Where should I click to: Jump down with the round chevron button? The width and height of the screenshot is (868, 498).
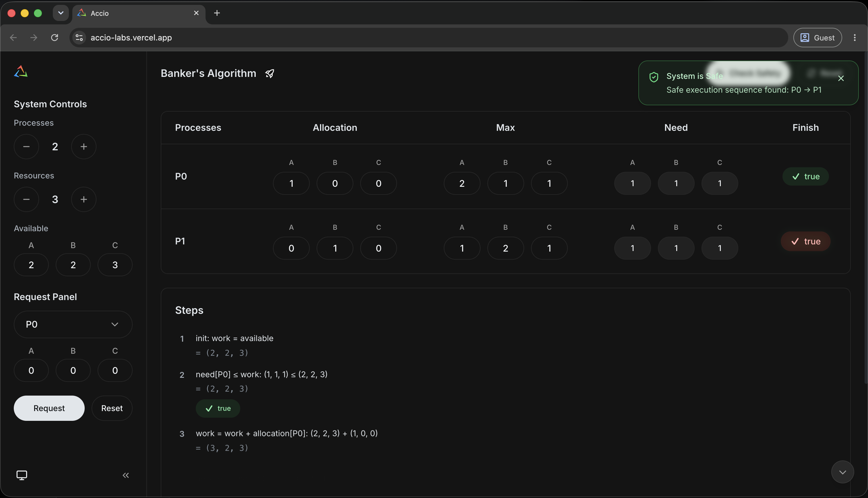843,472
